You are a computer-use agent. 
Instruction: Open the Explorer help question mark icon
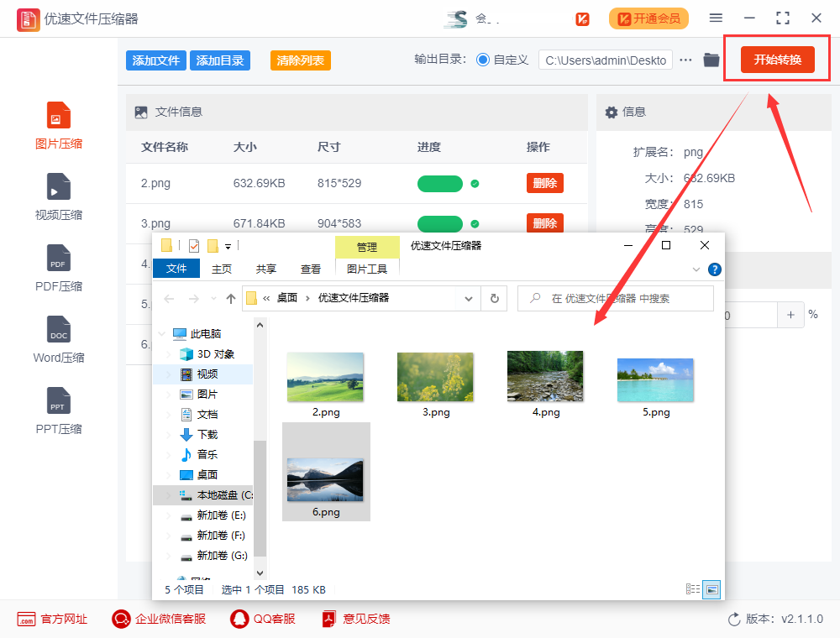coord(714,269)
